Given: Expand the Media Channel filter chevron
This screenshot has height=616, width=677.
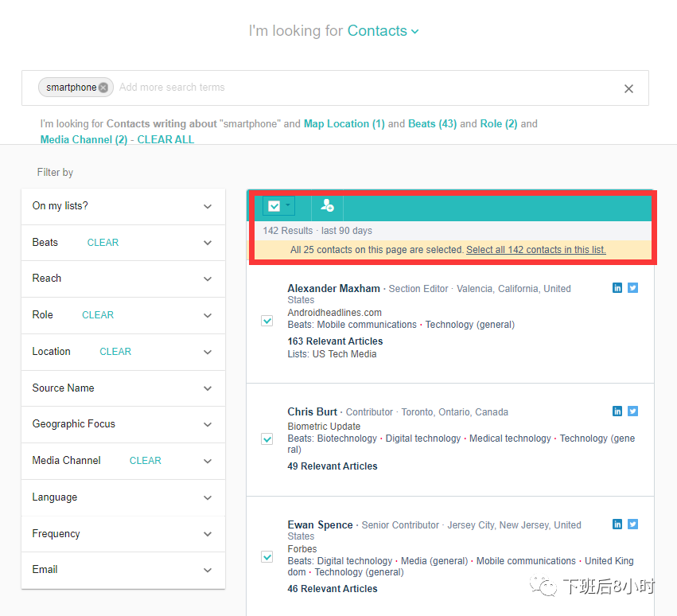Looking at the screenshot, I should [x=208, y=461].
